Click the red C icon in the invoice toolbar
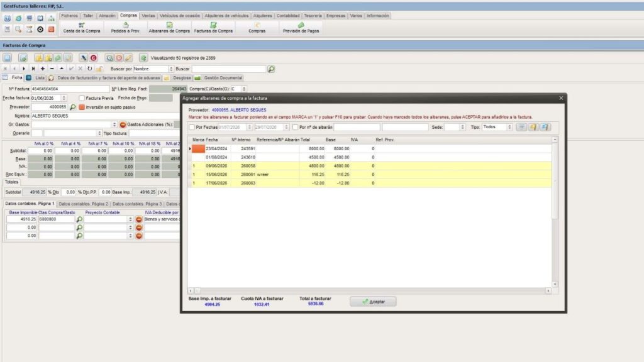This screenshot has width=644, height=362. [94, 58]
